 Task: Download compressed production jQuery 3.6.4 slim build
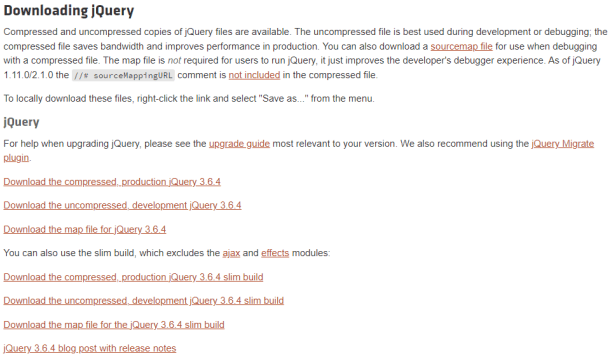[133, 277]
